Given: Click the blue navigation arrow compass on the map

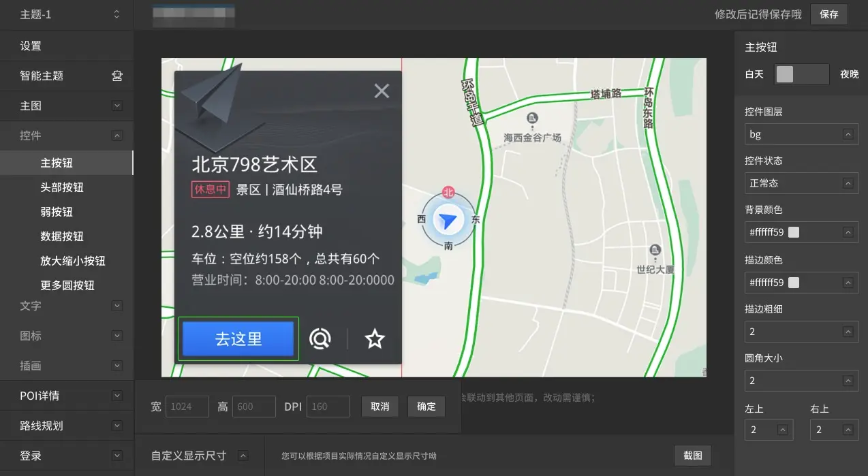Looking at the screenshot, I should tap(448, 220).
